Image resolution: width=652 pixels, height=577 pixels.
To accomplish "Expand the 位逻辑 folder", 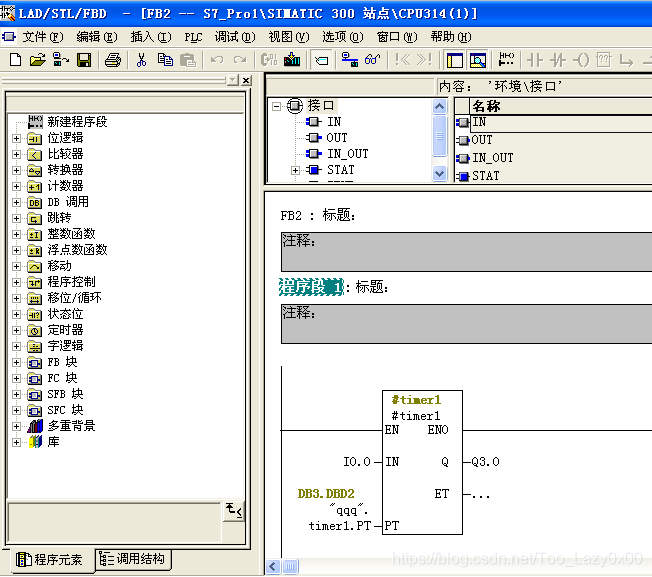I will click(16, 138).
